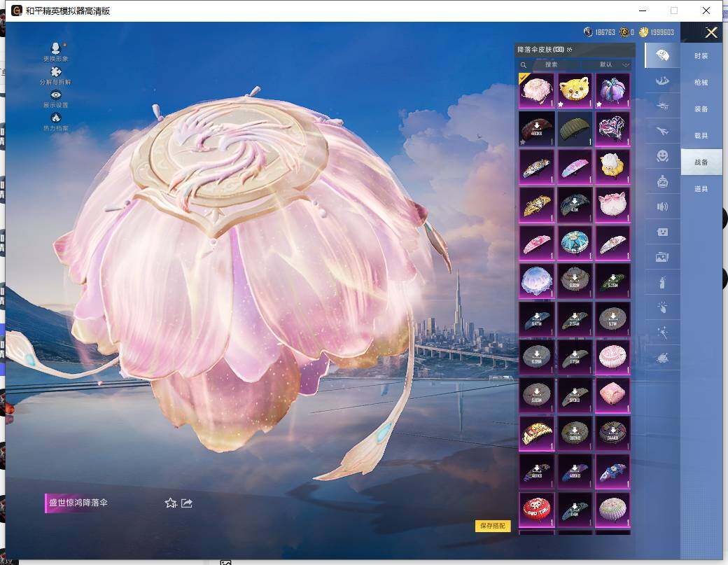This screenshot has height=565, width=728.
Task: Open the 热力档案 flame icon
Action: tap(56, 118)
